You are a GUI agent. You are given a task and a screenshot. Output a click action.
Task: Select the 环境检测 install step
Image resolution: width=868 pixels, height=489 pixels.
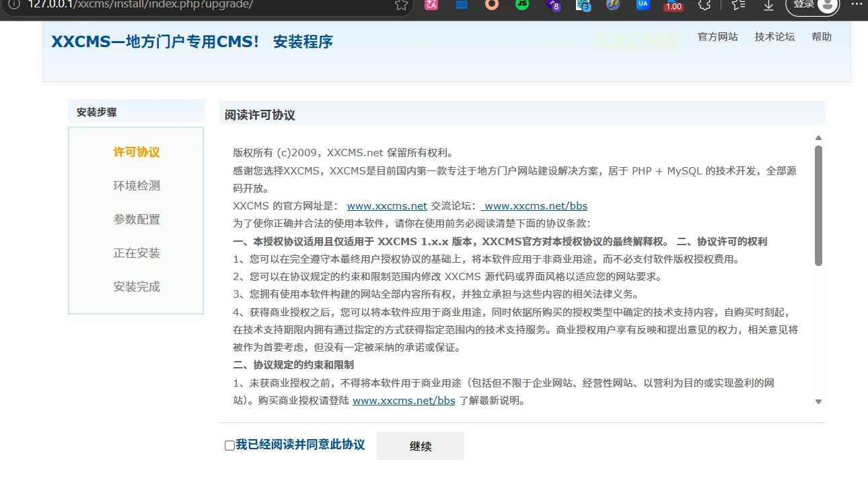coord(137,186)
